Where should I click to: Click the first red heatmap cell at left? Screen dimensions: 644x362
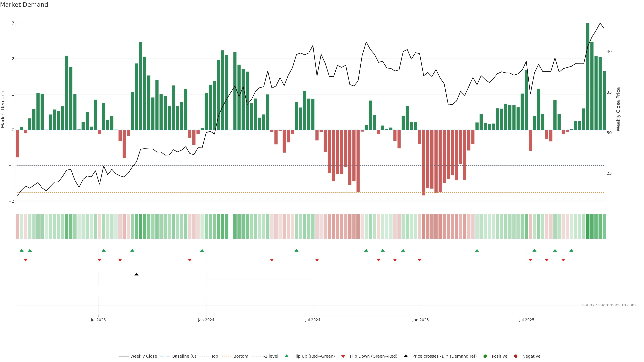17,226
